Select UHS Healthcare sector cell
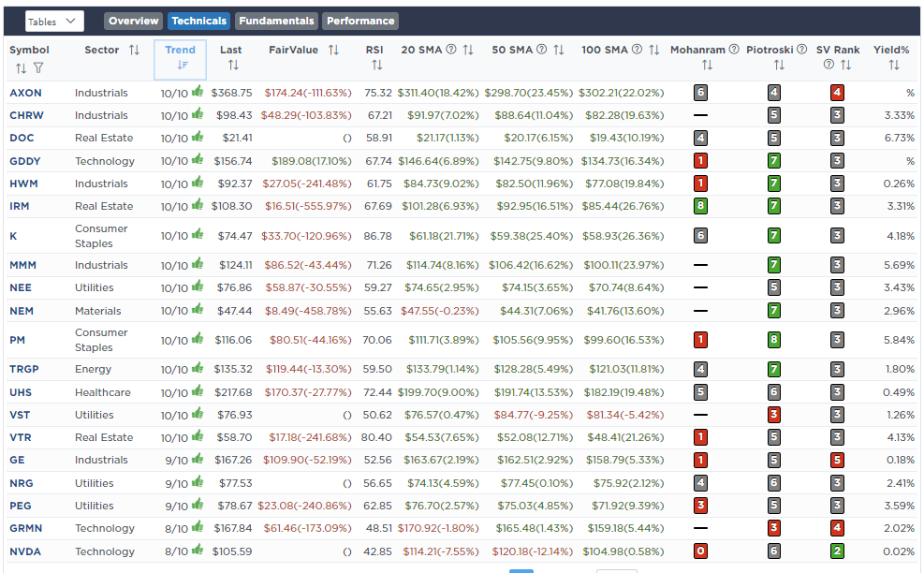Screen dimensions: 924x573 [x=103, y=392]
